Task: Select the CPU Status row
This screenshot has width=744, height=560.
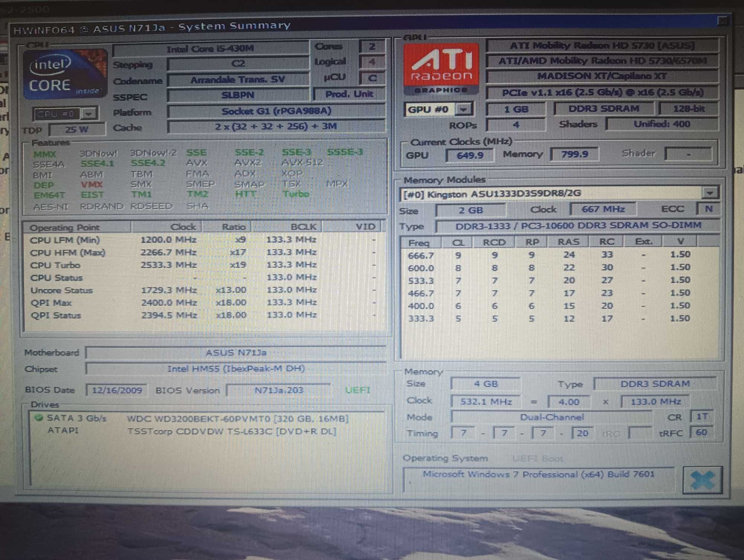Action: [204, 278]
